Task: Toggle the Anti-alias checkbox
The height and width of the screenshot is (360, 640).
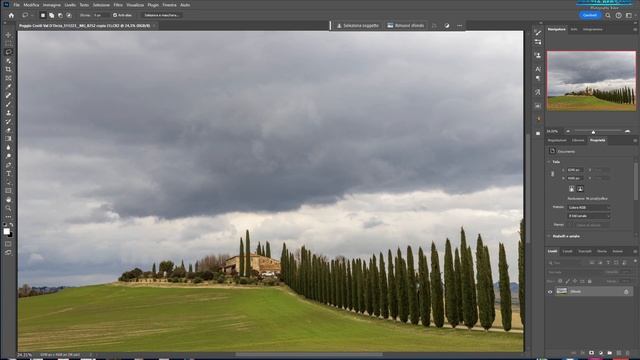Action: click(x=115, y=15)
